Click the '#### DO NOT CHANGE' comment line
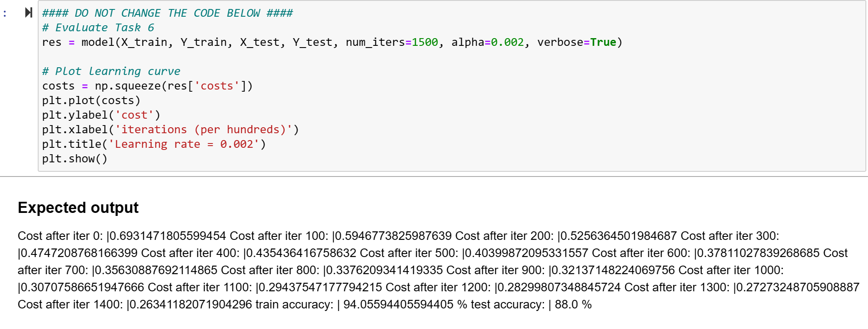Viewport: 868px width, 329px height. coord(167,13)
